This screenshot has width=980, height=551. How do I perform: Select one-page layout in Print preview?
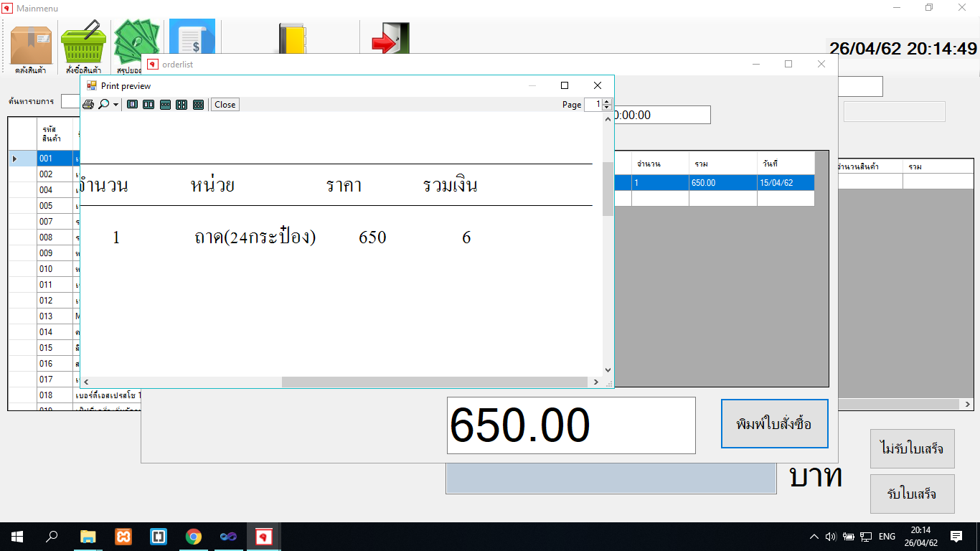(132, 105)
